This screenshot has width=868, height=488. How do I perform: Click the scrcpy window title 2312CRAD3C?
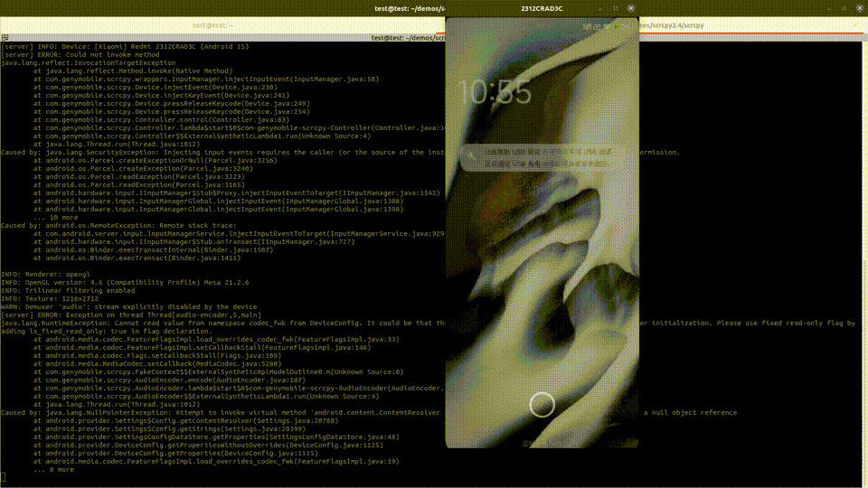(x=542, y=8)
